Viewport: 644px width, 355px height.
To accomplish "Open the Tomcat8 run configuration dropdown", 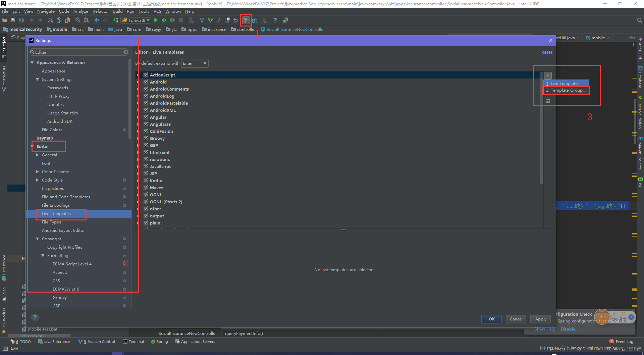I will 136,20.
